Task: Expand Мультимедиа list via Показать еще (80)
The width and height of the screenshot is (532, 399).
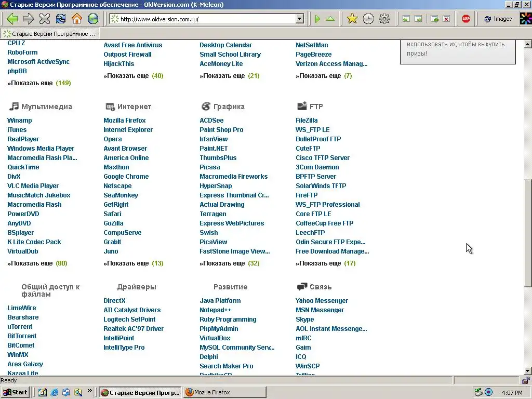Action: click(x=37, y=263)
